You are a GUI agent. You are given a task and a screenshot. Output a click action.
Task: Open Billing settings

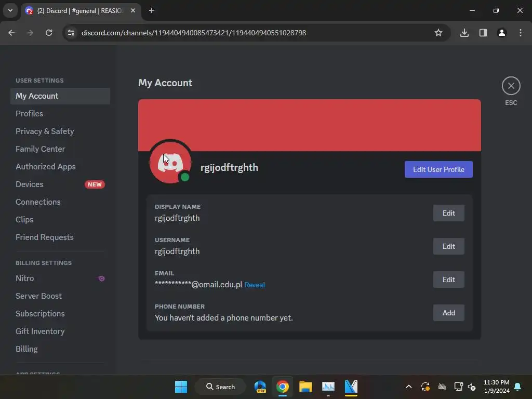60,349
